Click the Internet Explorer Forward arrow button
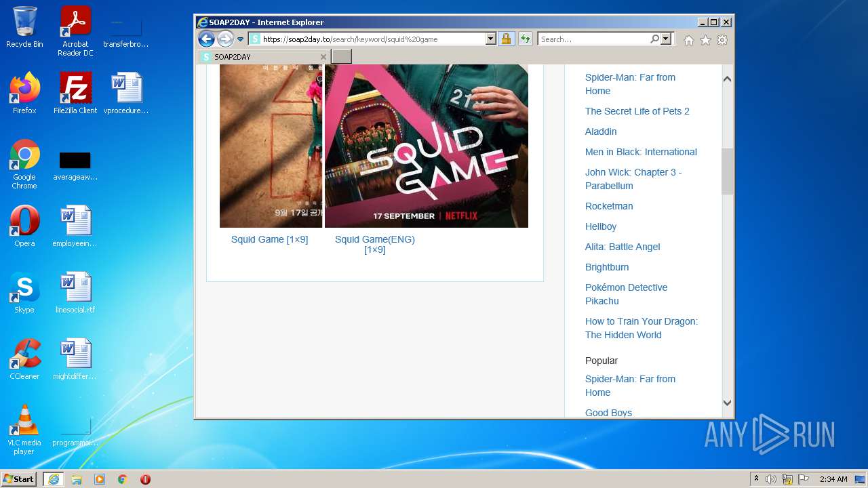Image resolution: width=868 pixels, height=488 pixels. click(x=225, y=39)
